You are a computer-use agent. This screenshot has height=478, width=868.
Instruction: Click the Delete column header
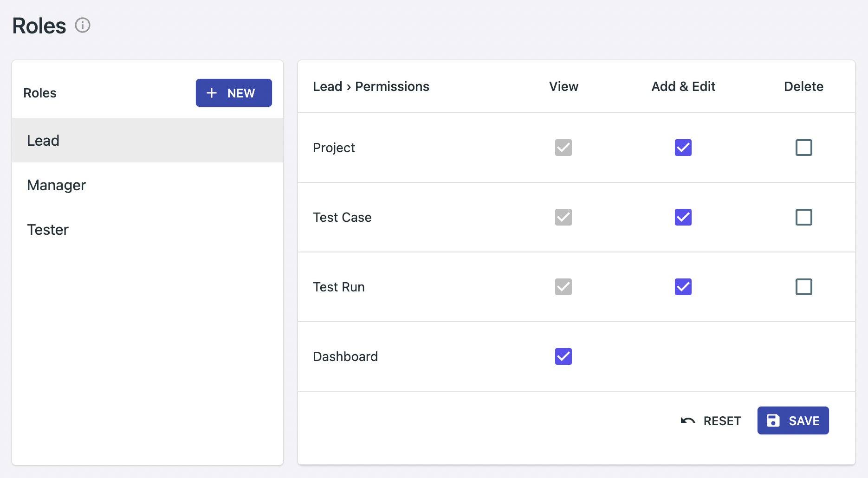803,86
